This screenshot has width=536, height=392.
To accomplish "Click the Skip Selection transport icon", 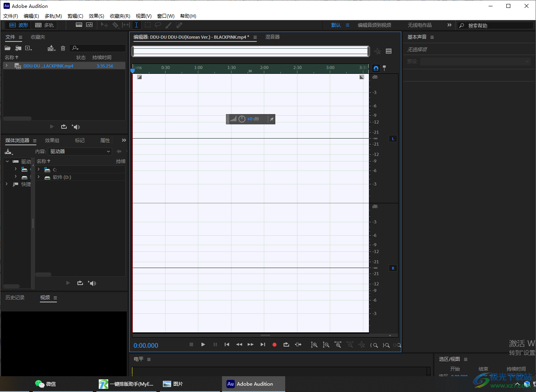I will tap(298, 345).
